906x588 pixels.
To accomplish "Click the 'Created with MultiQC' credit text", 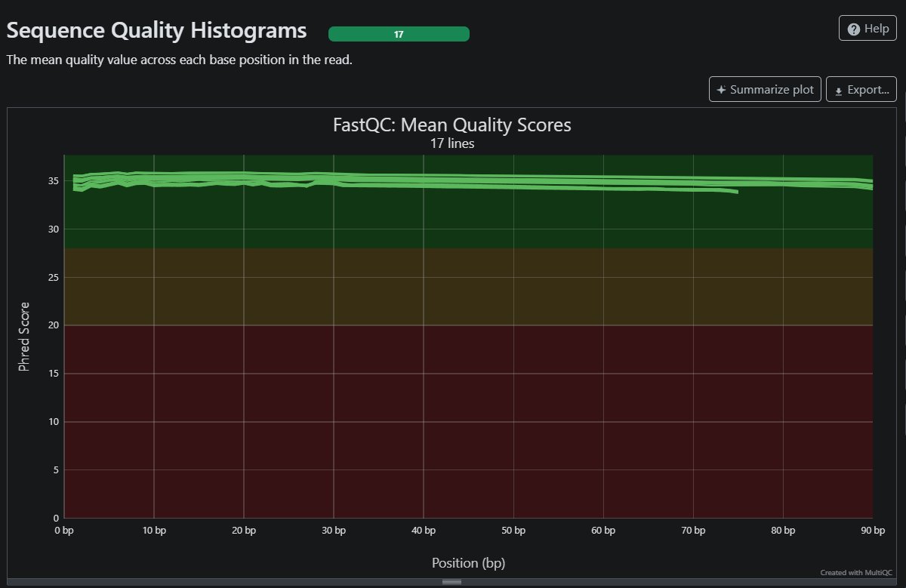I will pyautogui.click(x=856, y=573).
